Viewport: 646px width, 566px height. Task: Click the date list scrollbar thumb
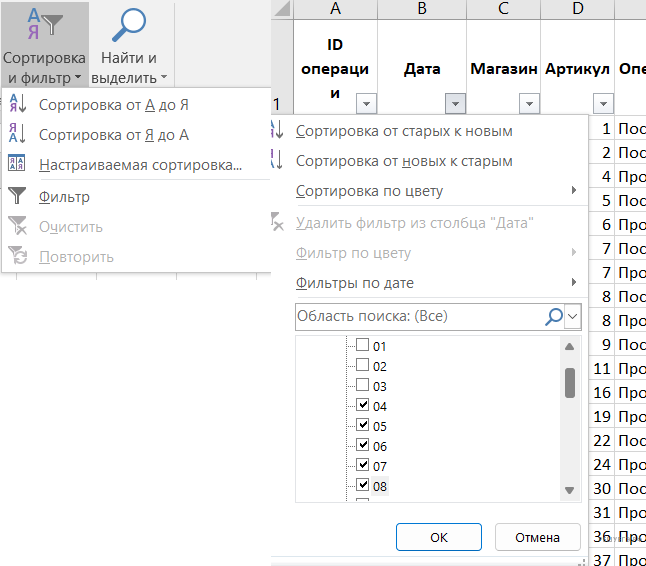(570, 382)
